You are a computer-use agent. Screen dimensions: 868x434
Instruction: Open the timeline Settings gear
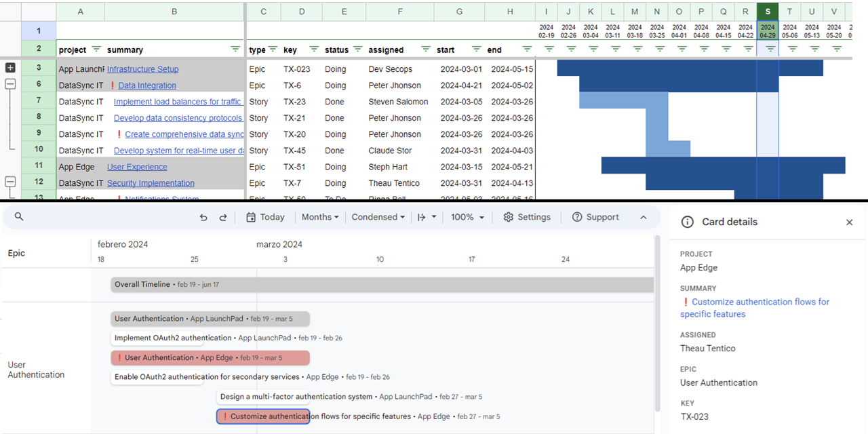(x=526, y=217)
